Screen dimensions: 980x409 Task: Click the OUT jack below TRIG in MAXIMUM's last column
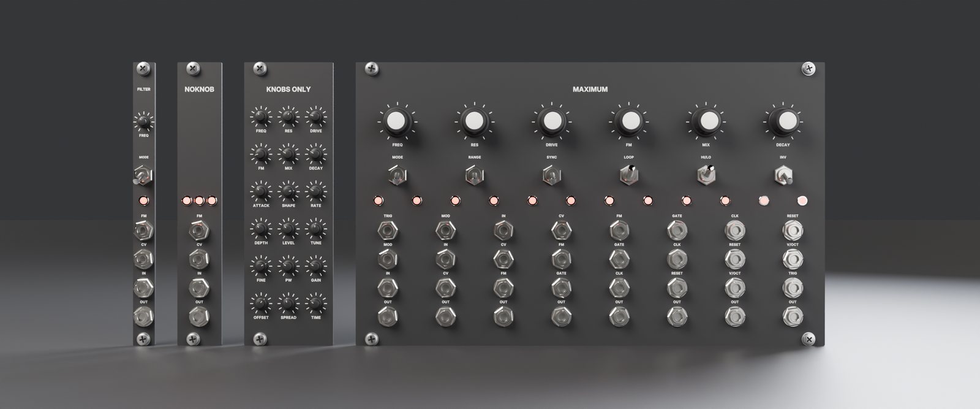(x=793, y=316)
